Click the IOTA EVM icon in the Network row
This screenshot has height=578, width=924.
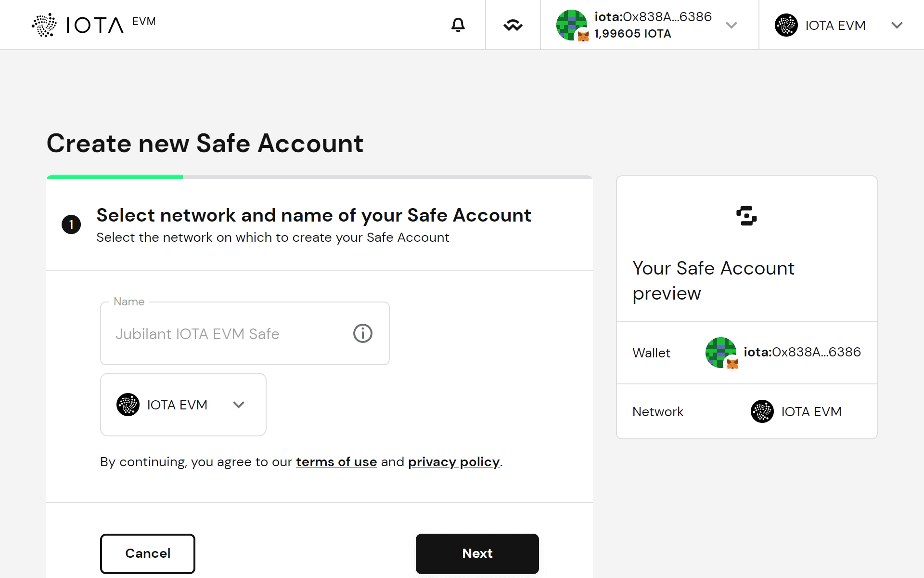(x=761, y=411)
